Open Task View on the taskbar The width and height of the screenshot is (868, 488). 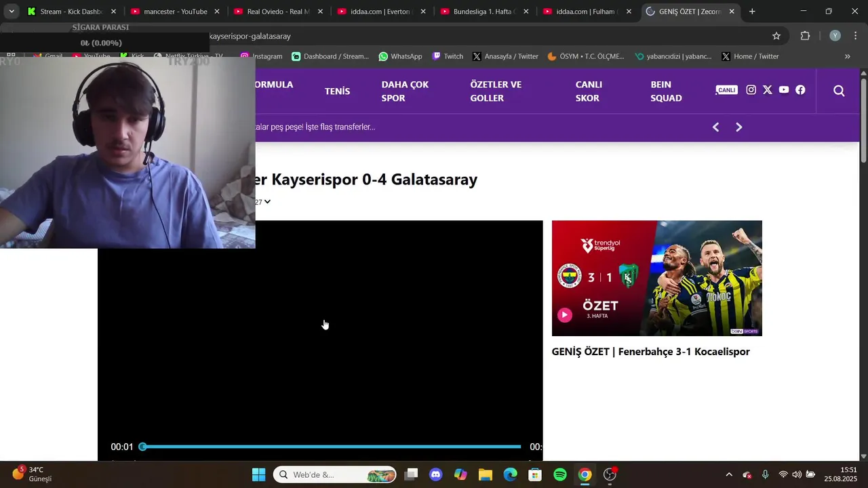pyautogui.click(x=411, y=474)
